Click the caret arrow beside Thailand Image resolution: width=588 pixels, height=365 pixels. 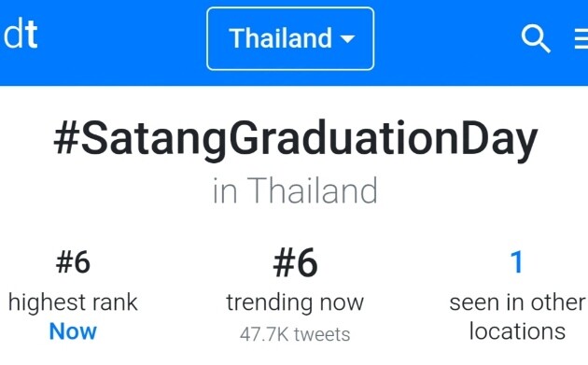pos(347,38)
